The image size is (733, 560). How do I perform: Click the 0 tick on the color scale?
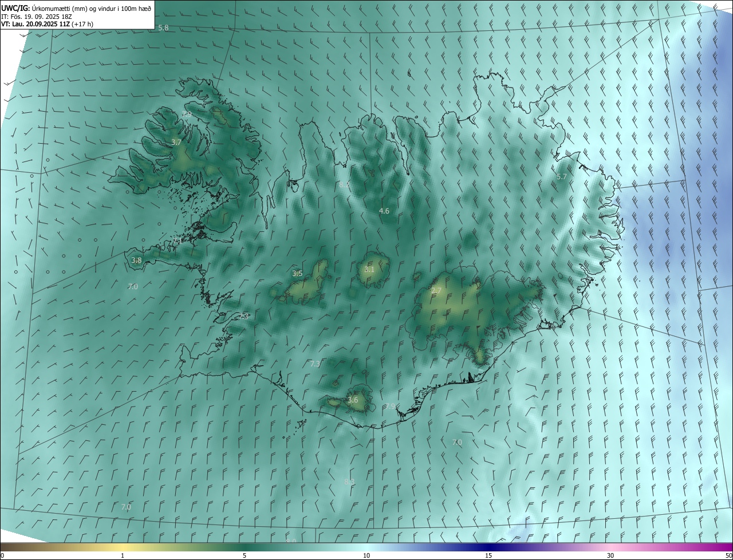2,556
